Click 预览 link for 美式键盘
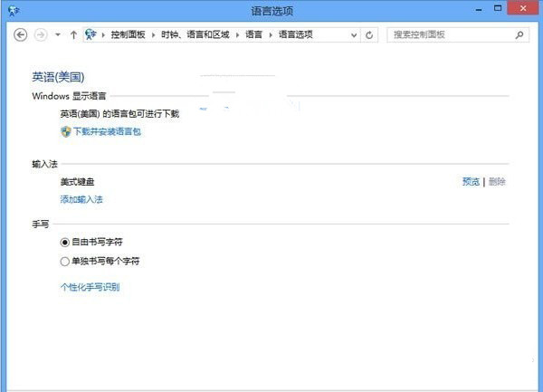Viewport: 543px width, 392px height. click(x=471, y=181)
